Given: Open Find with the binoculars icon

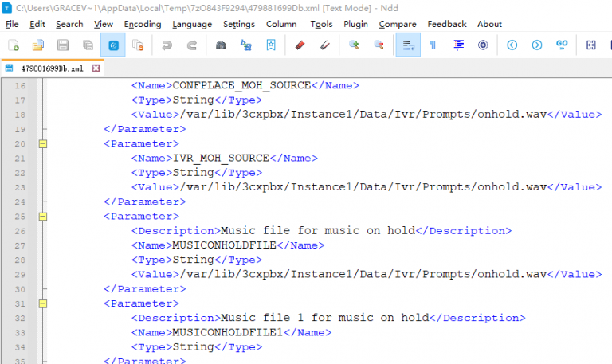Looking at the screenshot, I should coord(221,45).
